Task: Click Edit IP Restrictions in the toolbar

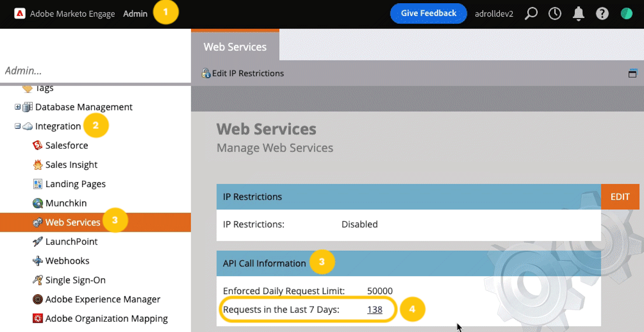Action: pyautogui.click(x=248, y=73)
